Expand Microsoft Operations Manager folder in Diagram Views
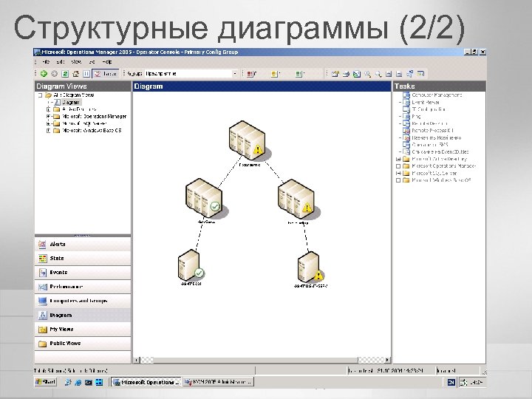 [48, 117]
